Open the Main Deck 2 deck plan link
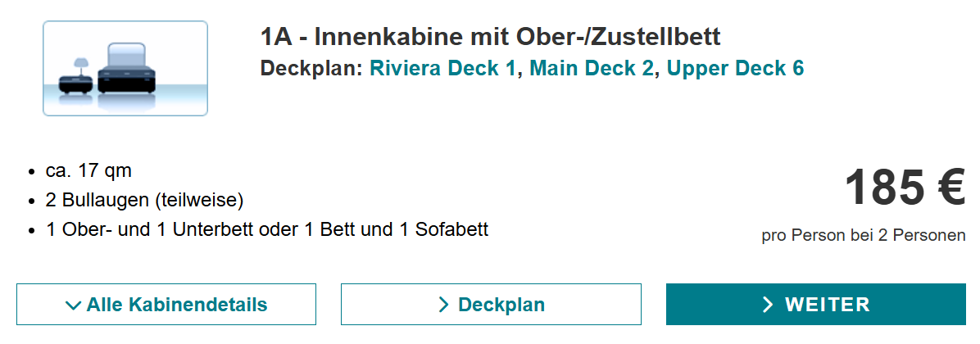Viewport: 980px width, 344px height. pyautogui.click(x=592, y=68)
